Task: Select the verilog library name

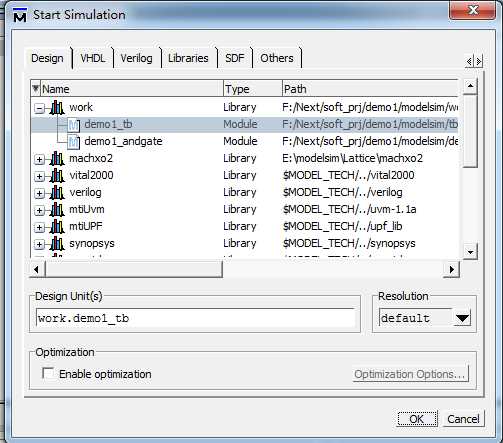Action: 85,193
